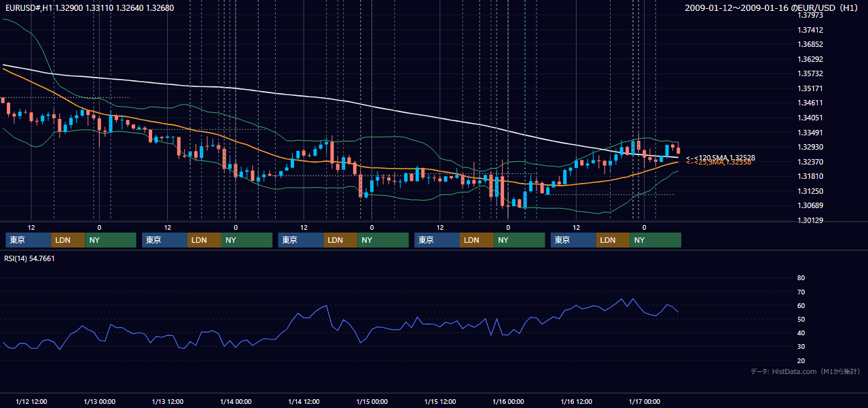Click the 1/12 12:00 time label
Screen dimensions: 868x408
[x=31, y=402]
